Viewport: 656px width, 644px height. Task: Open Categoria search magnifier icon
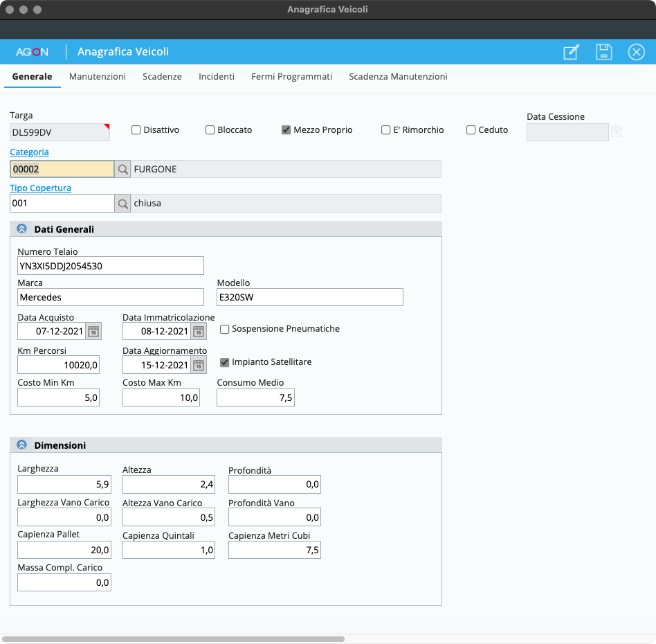tap(122, 169)
